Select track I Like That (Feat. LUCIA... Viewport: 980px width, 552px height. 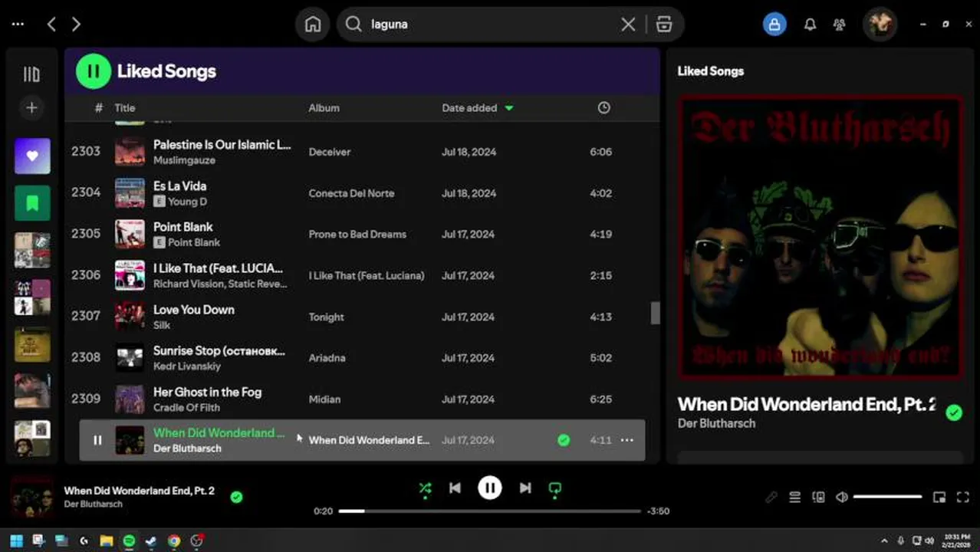coord(218,268)
